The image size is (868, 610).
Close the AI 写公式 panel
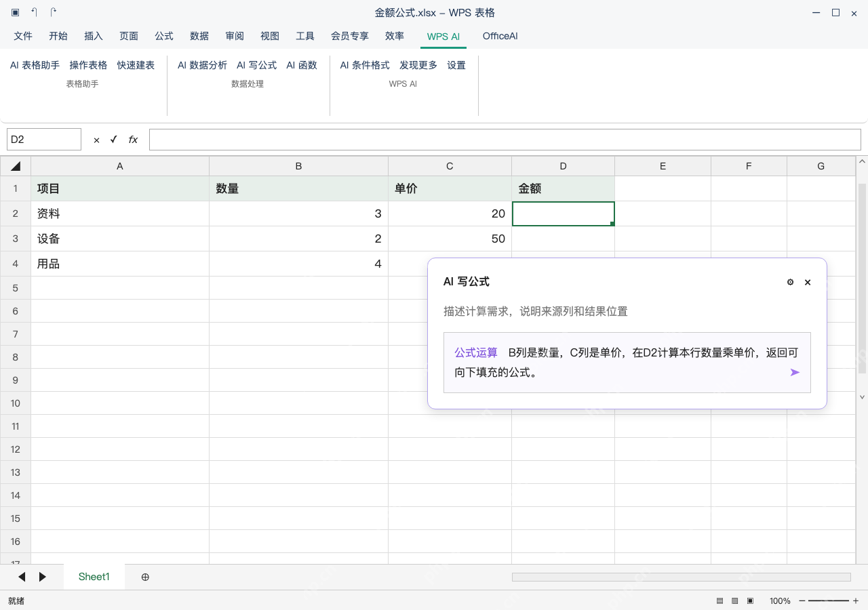808,282
